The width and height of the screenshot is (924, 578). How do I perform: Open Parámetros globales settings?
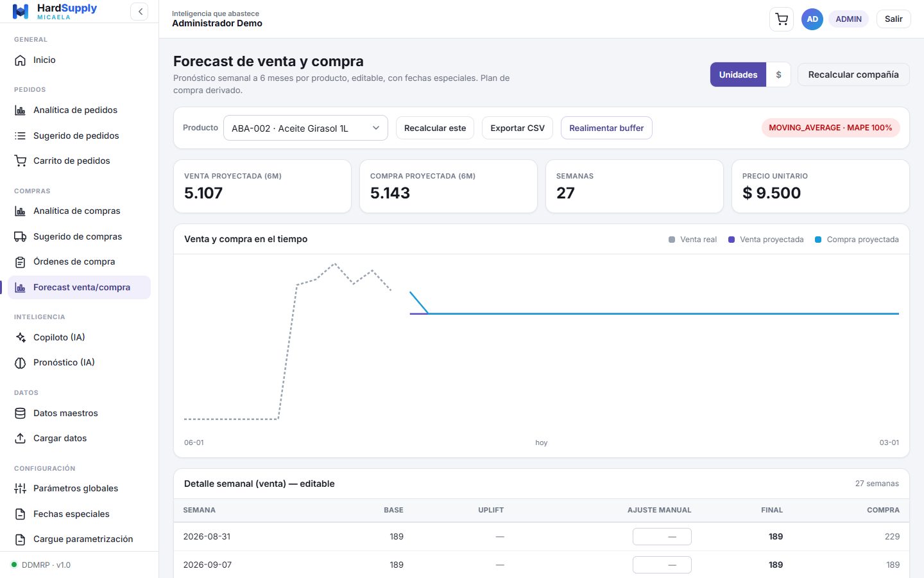tap(79, 489)
